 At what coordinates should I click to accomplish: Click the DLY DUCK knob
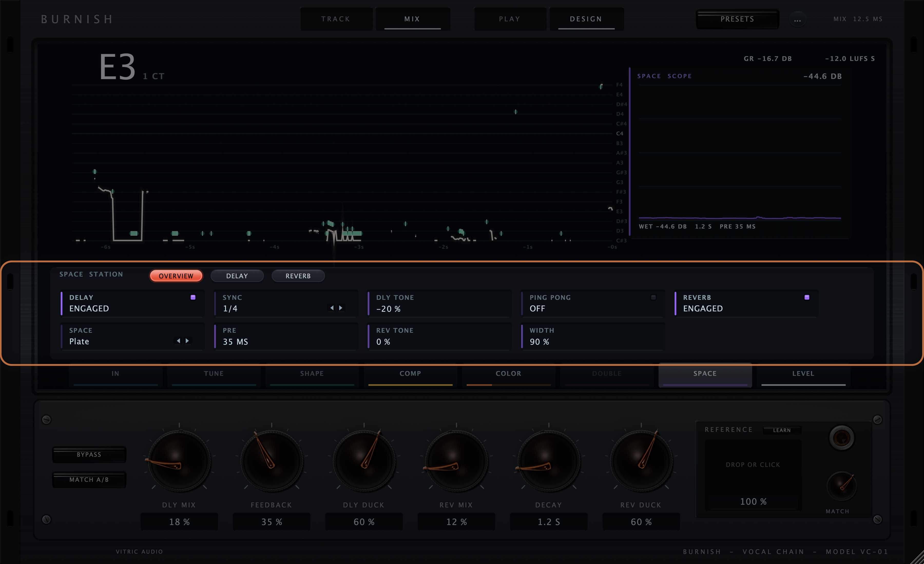(x=364, y=461)
